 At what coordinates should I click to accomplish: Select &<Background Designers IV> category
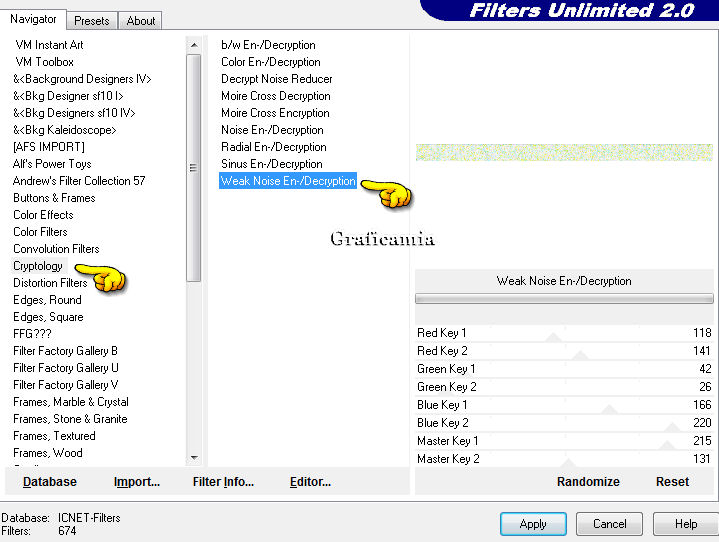[82, 79]
